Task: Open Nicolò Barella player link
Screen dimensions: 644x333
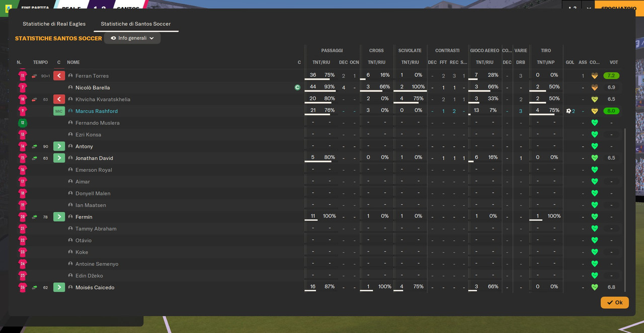Action: click(x=93, y=87)
